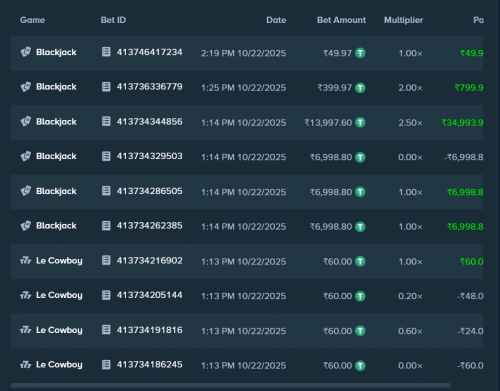Open bet ID 413734186245
Screen dimensions: 500x391
149,365
